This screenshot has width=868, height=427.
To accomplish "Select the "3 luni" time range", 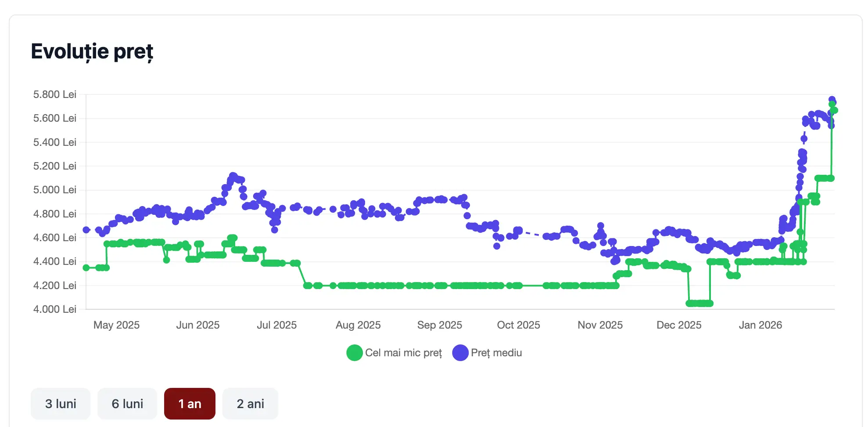I will 61,404.
